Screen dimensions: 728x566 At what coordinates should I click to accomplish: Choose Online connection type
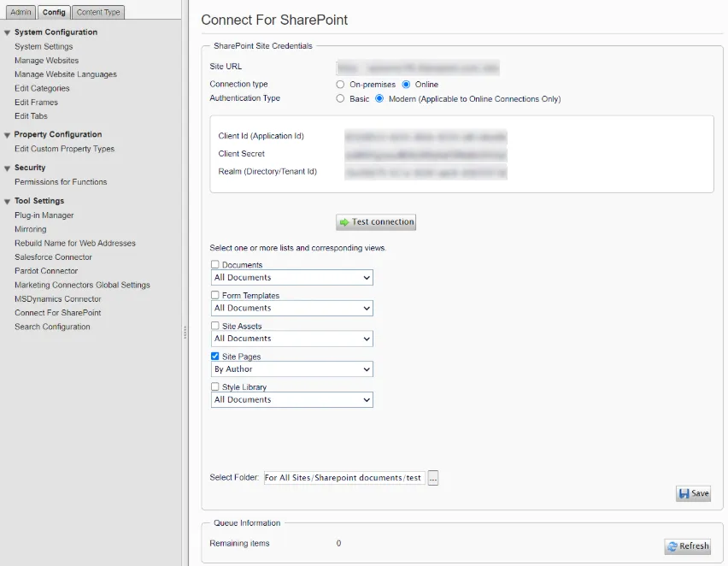click(406, 85)
